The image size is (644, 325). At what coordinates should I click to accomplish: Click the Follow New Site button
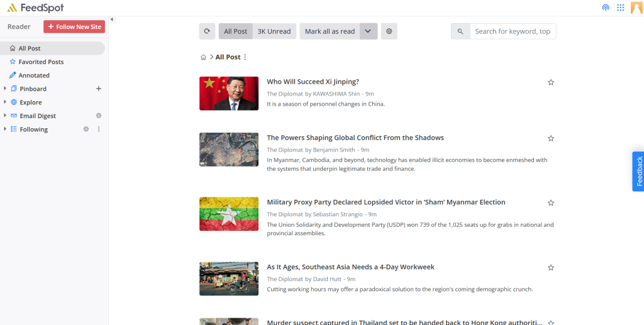(74, 26)
